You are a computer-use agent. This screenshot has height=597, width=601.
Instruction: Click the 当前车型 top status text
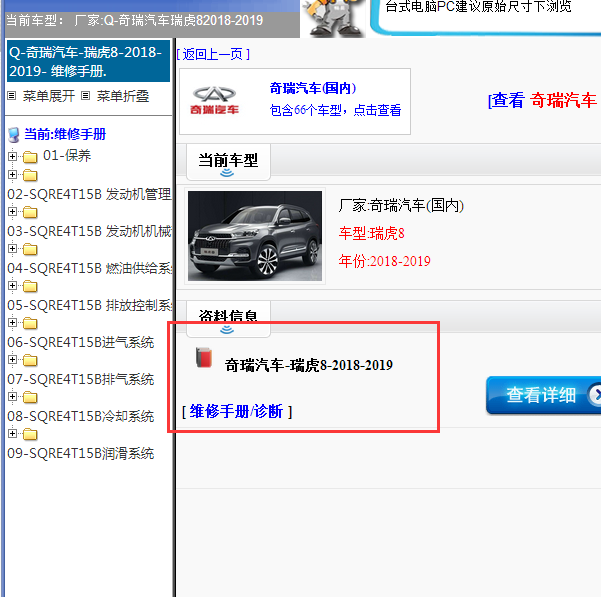pyautogui.click(x=135, y=20)
